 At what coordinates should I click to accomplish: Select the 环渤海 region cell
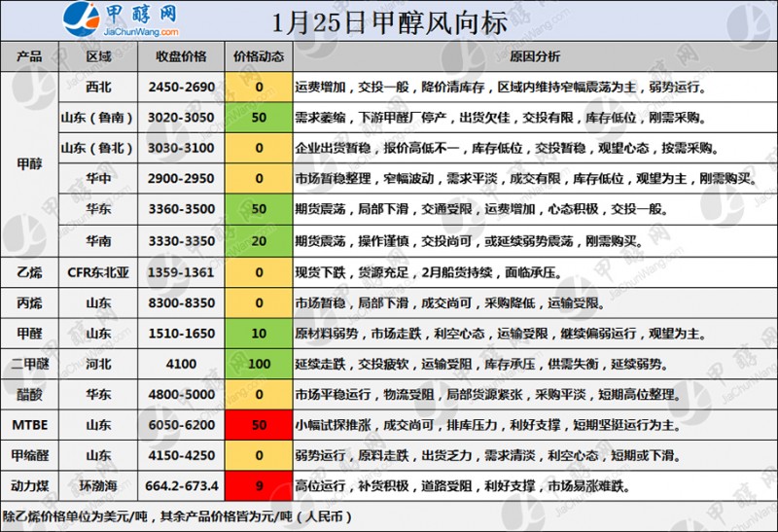point(98,486)
